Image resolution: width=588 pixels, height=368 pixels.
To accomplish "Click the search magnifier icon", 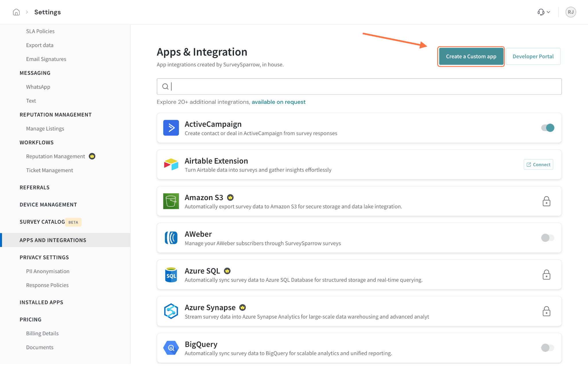I will point(165,87).
